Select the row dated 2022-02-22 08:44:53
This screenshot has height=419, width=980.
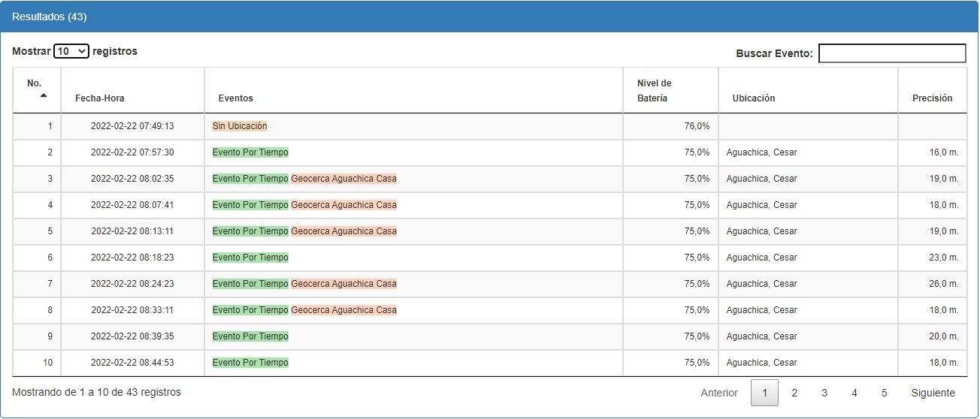132,363
